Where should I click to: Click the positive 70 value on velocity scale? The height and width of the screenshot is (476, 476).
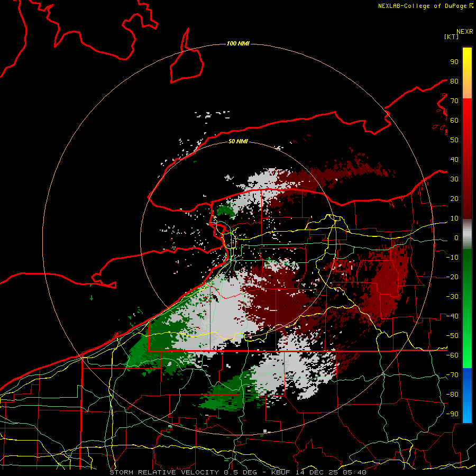click(x=454, y=101)
